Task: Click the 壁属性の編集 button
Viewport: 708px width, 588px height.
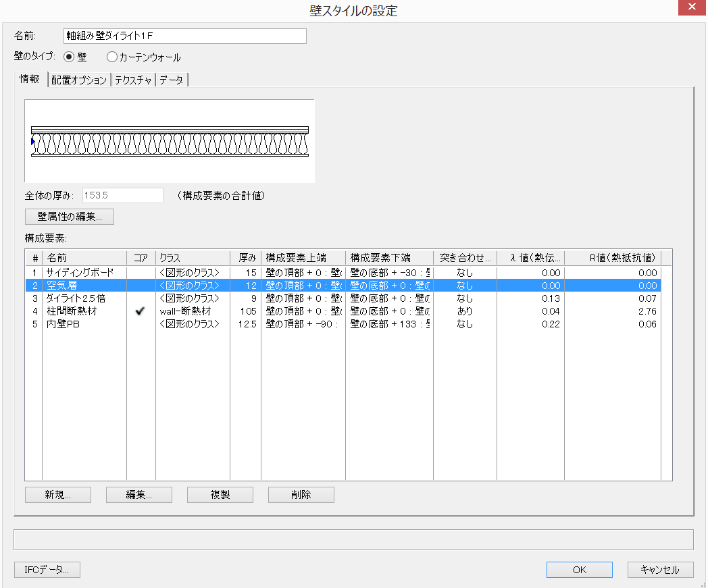Action: pos(70,217)
